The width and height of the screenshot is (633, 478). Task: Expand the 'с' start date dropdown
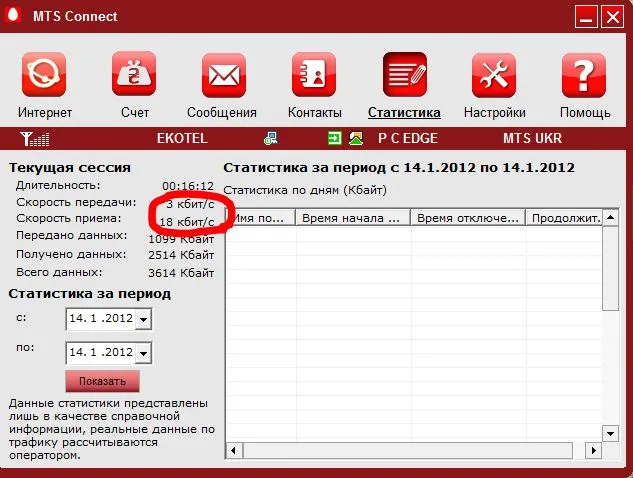[x=143, y=319]
